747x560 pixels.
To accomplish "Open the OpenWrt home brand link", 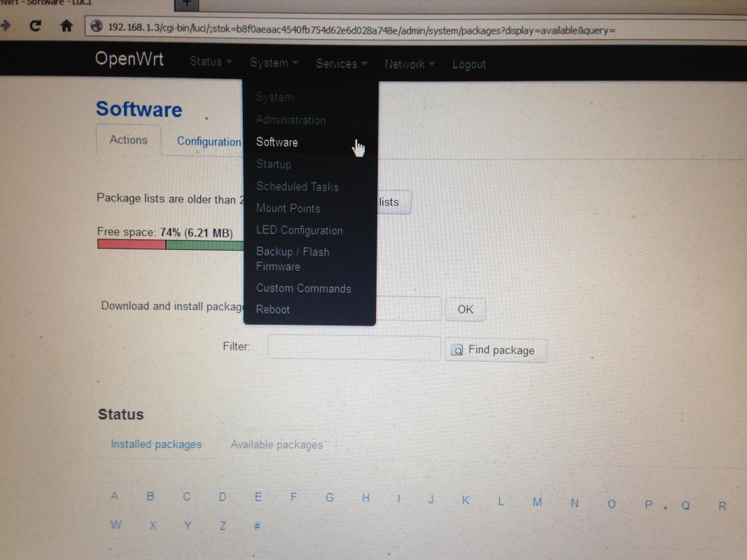I will click(129, 59).
